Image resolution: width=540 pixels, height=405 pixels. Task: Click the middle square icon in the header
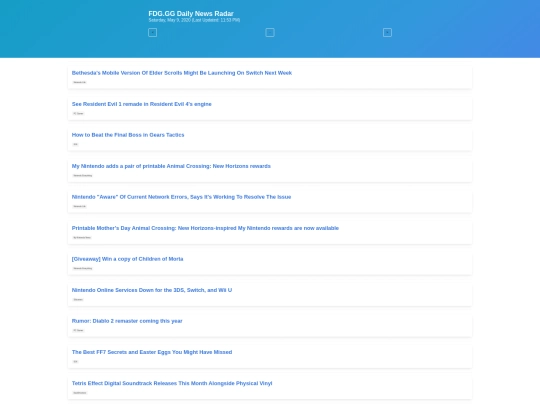270,33
